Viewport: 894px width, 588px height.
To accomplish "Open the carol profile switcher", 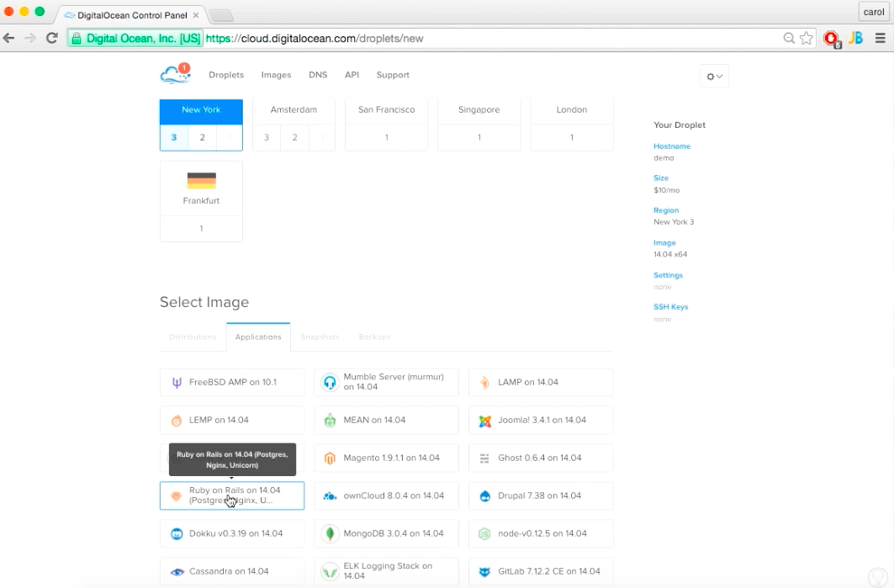I will coord(874,12).
